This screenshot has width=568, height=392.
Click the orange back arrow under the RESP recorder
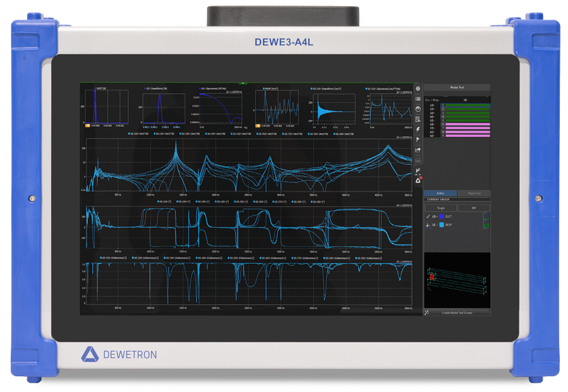(x=257, y=126)
